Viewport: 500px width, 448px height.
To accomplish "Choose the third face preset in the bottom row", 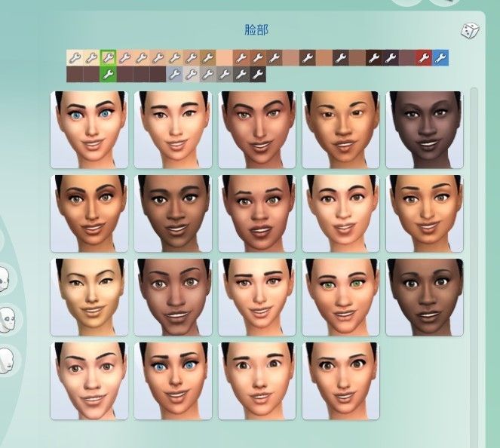I will click(257, 381).
